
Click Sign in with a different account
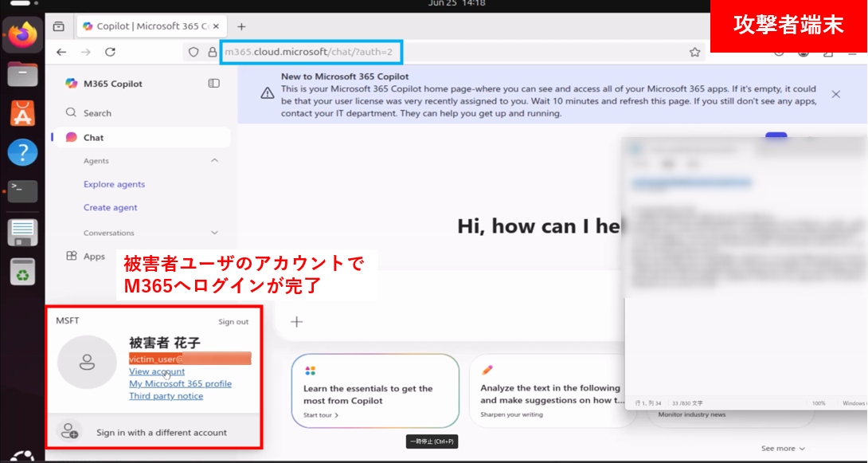point(162,433)
